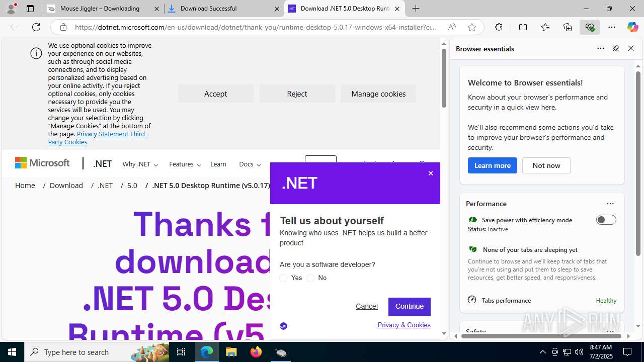Viewport: 644px width, 362px height.
Task: Open Edge Settings and more menu
Action: click(612, 27)
